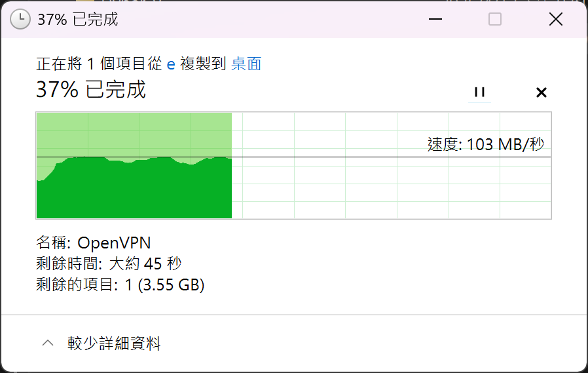
Task: Maximize the copy progress window
Action: 495,19
